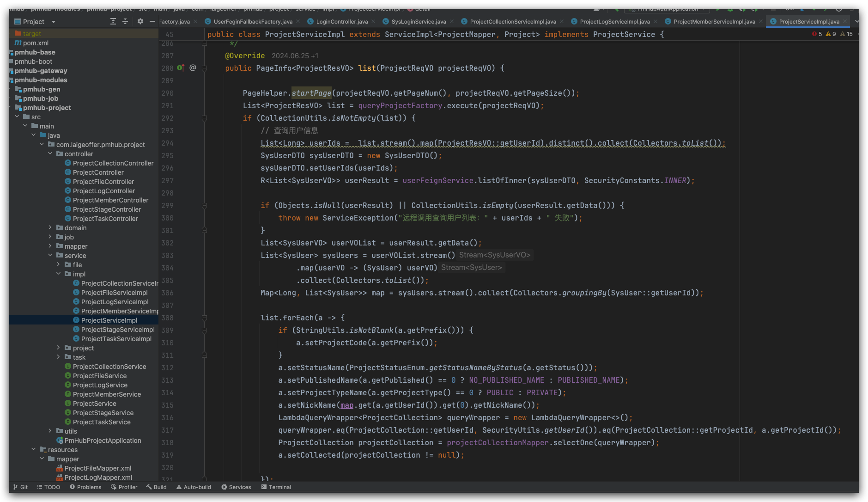Collapse the forEach lambda fold at line 308
Screen dimensions: 868x502
click(204, 318)
